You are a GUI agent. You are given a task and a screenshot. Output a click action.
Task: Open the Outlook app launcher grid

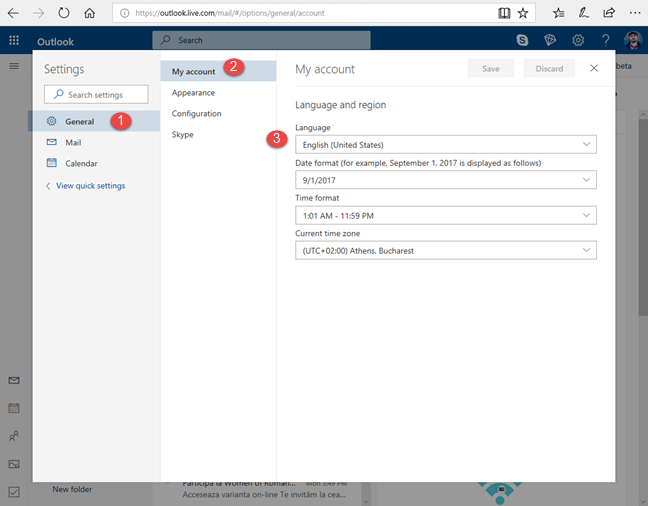[14, 40]
